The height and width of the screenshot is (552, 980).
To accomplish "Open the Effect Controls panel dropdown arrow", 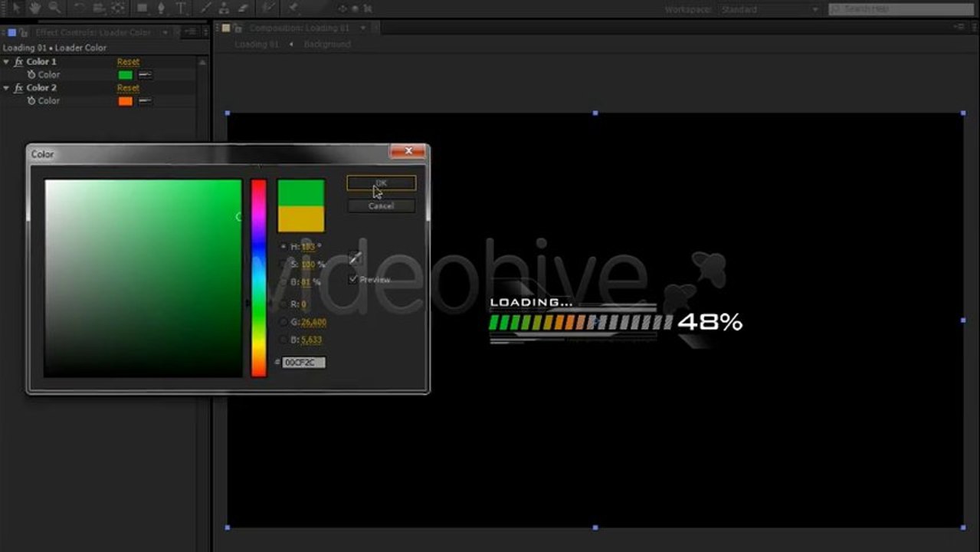I will (166, 32).
